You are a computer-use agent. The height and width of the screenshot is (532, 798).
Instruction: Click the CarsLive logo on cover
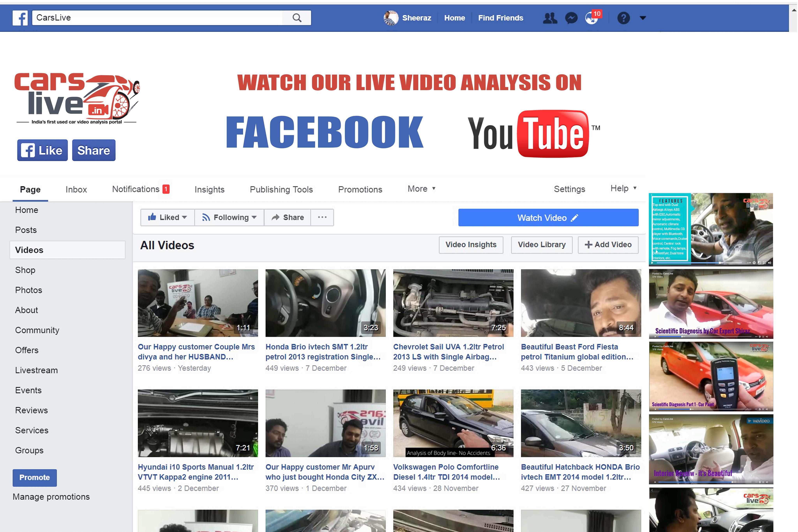click(77, 98)
